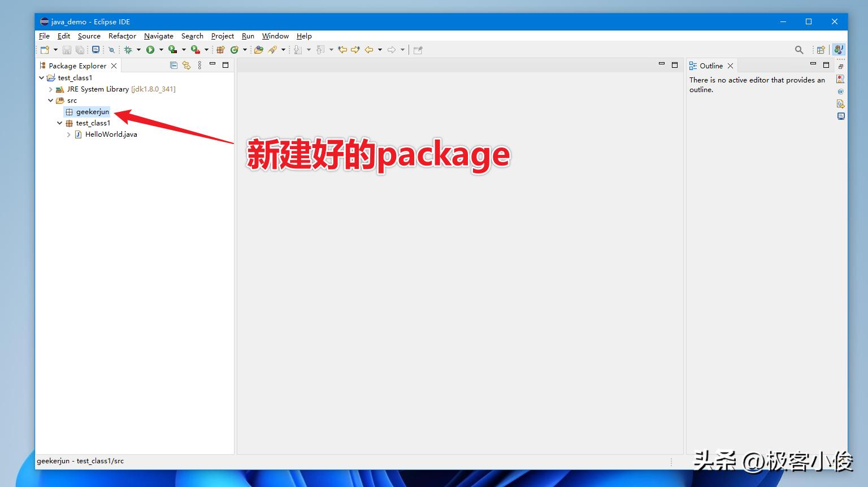The image size is (868, 487).
Task: Expand the JRE System Library node
Action: [51, 89]
